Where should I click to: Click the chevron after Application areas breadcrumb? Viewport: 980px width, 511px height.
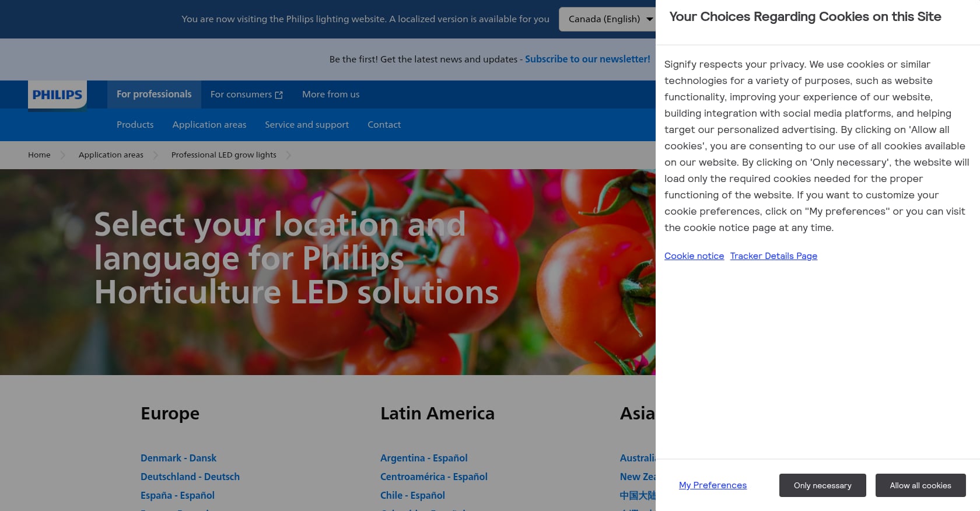[156, 155]
